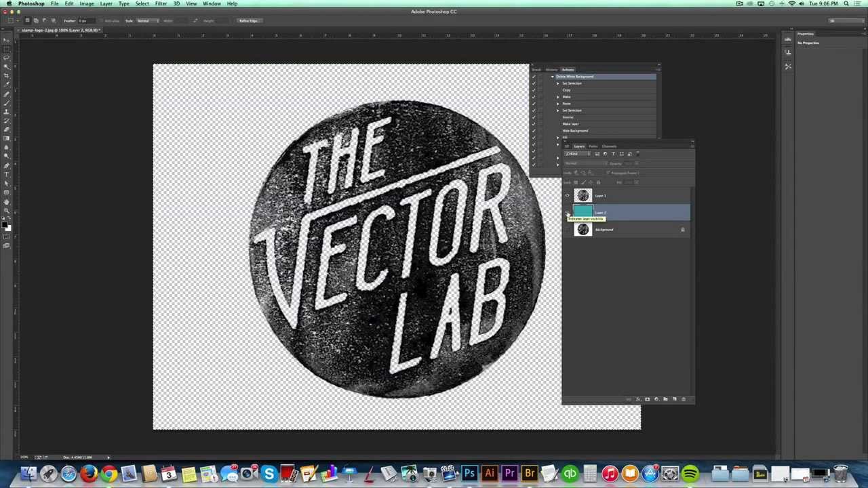This screenshot has height=488, width=868.
Task: Select the Crop tool
Action: (7, 74)
